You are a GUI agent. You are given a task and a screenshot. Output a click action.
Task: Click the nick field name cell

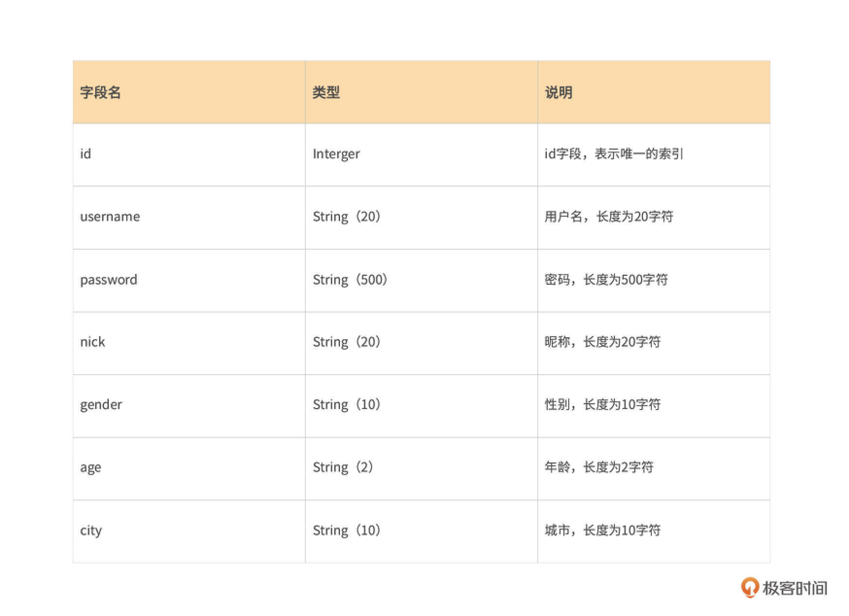[x=92, y=342]
